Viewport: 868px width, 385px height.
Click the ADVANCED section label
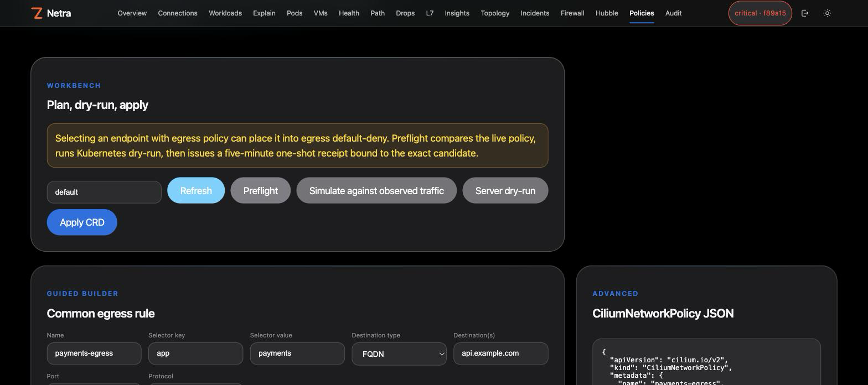616,294
